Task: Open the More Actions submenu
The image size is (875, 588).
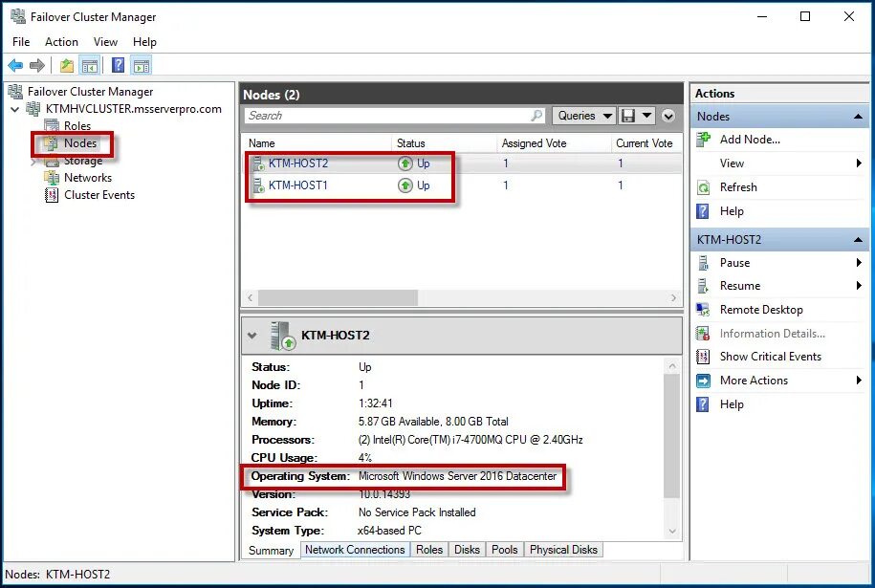Action: click(x=779, y=381)
